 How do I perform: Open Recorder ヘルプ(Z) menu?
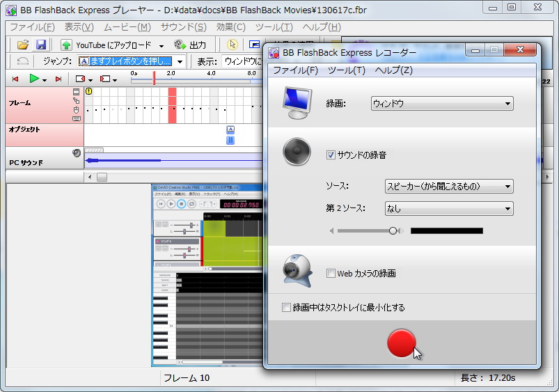click(x=393, y=70)
